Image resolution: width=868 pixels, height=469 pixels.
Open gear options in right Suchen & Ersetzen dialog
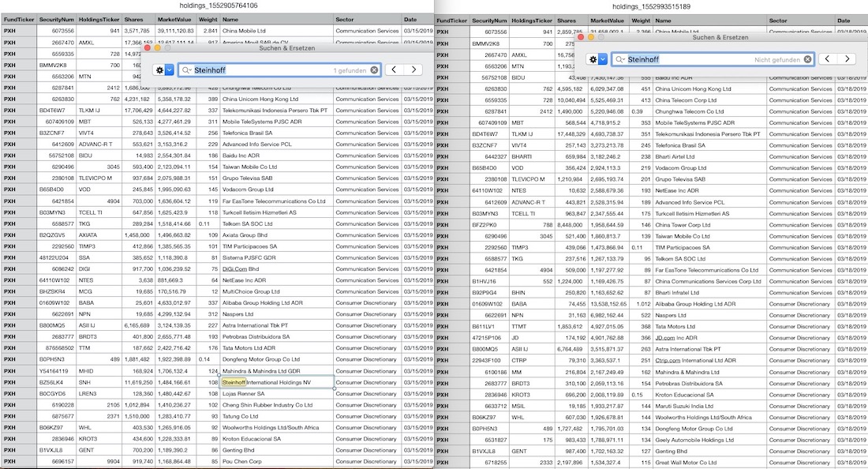click(x=597, y=59)
